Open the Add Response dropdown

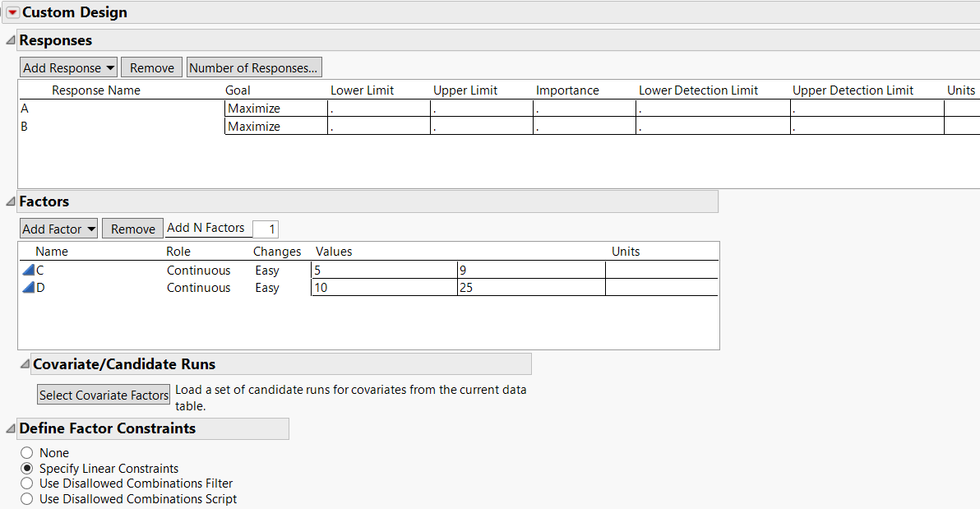[68, 67]
